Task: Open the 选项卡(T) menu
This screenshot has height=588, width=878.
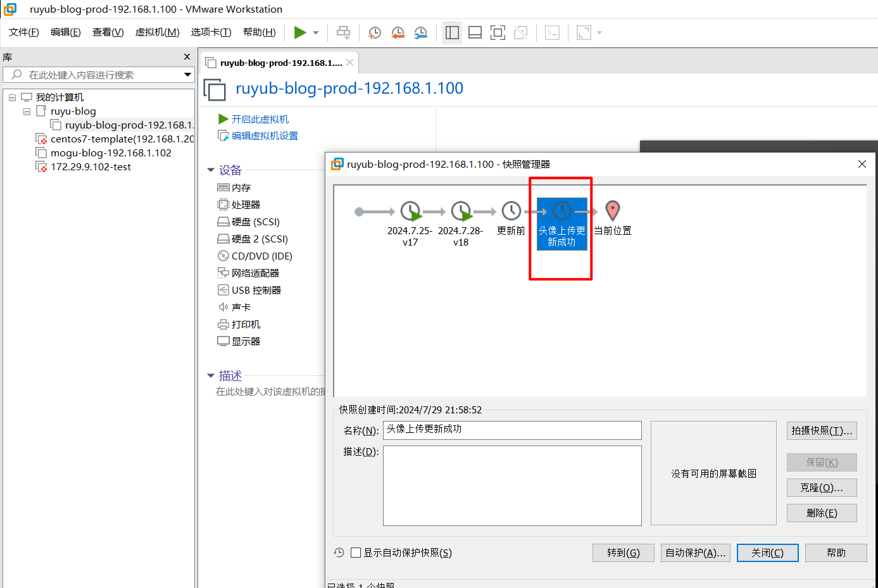Action: tap(211, 32)
